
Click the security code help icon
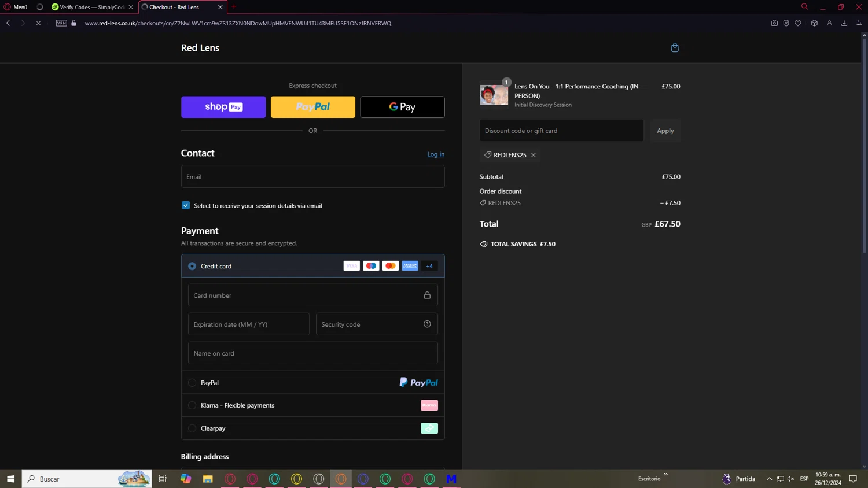[427, 324]
